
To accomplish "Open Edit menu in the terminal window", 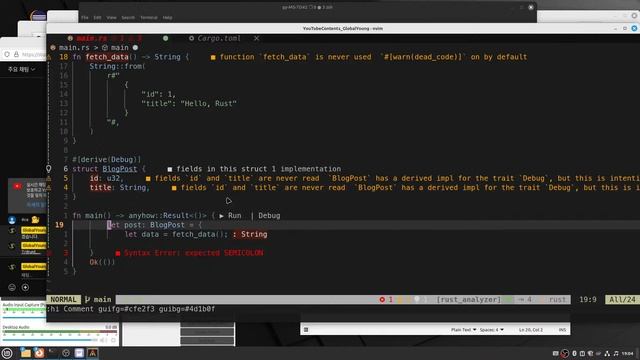I will click(97, 18).
